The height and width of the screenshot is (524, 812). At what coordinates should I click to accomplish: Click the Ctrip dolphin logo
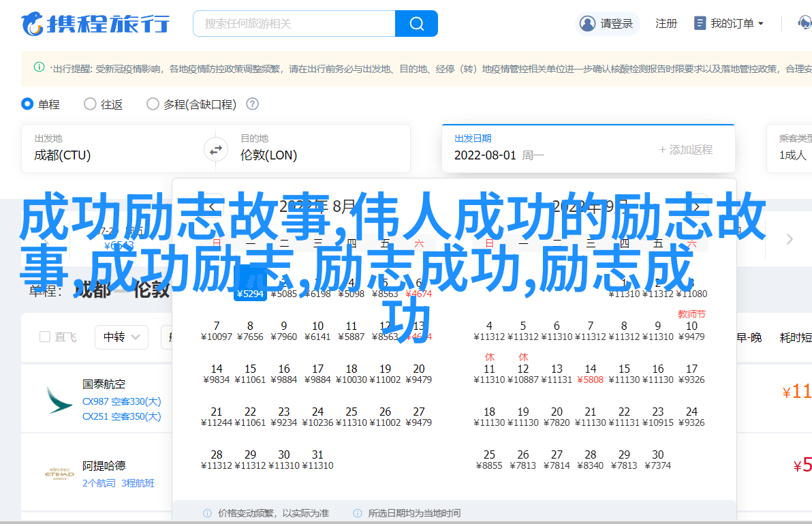click(32, 24)
